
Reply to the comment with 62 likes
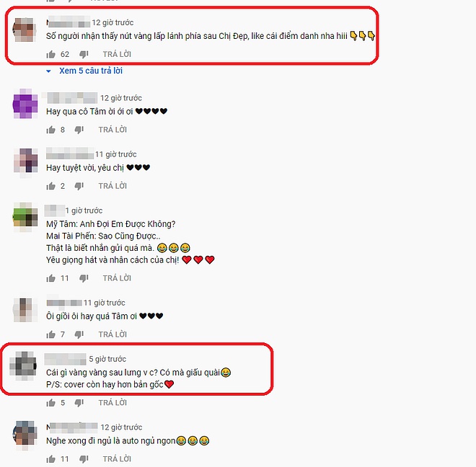(117, 54)
